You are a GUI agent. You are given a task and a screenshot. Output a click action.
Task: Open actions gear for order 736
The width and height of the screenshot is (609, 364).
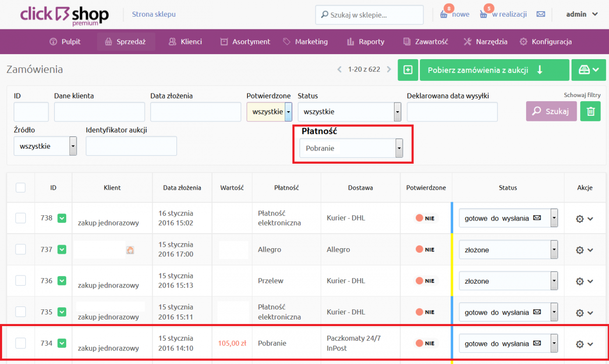584,281
